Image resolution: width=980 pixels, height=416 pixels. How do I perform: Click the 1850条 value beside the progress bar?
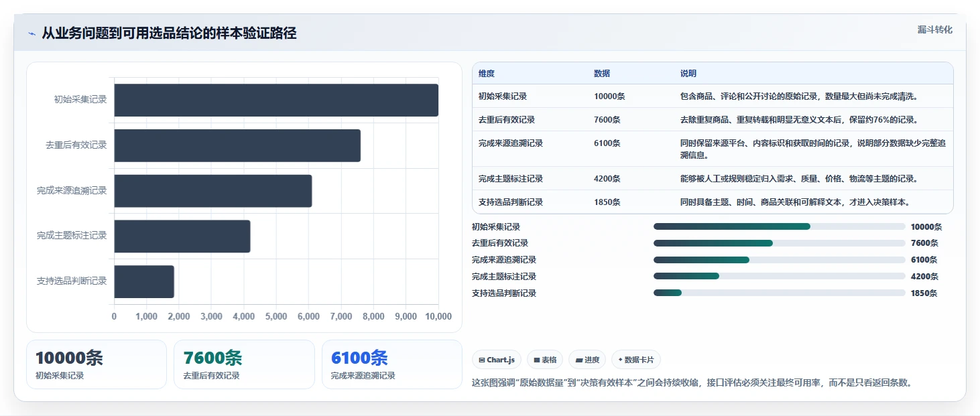(x=924, y=293)
